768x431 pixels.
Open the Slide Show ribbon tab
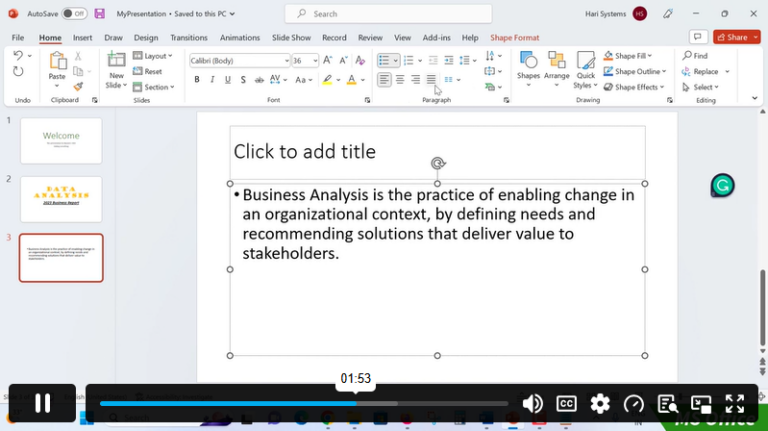(x=291, y=38)
